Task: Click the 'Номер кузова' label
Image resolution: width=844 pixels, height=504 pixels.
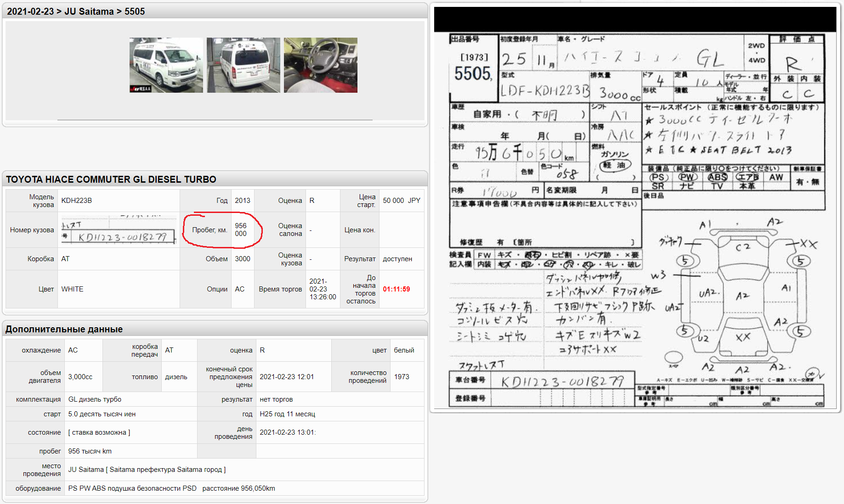Action: [x=32, y=230]
